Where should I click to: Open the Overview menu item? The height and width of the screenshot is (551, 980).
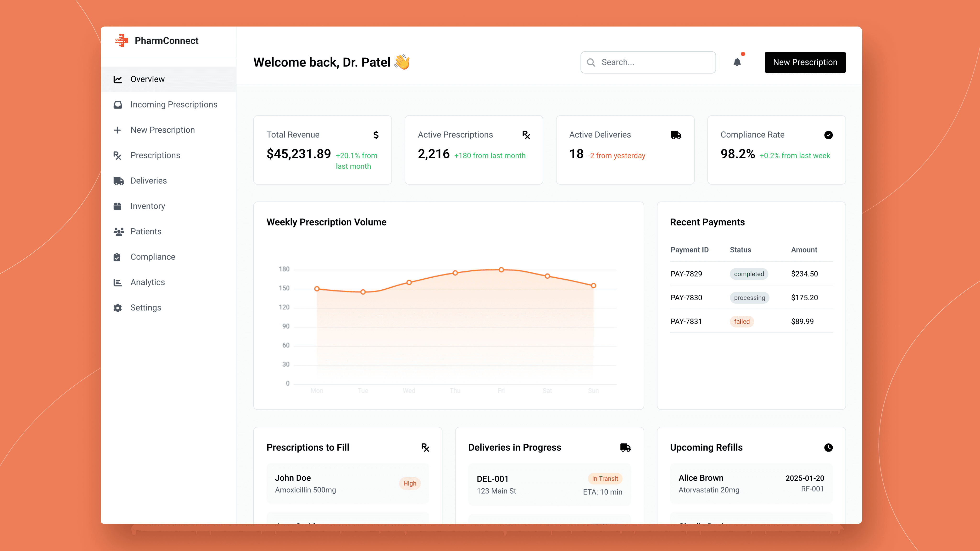(168, 79)
